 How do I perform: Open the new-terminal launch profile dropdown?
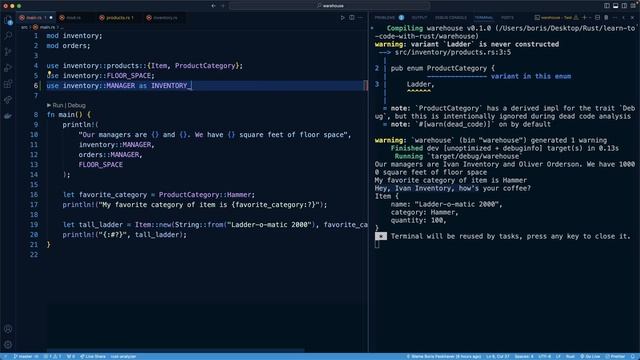click(x=590, y=18)
